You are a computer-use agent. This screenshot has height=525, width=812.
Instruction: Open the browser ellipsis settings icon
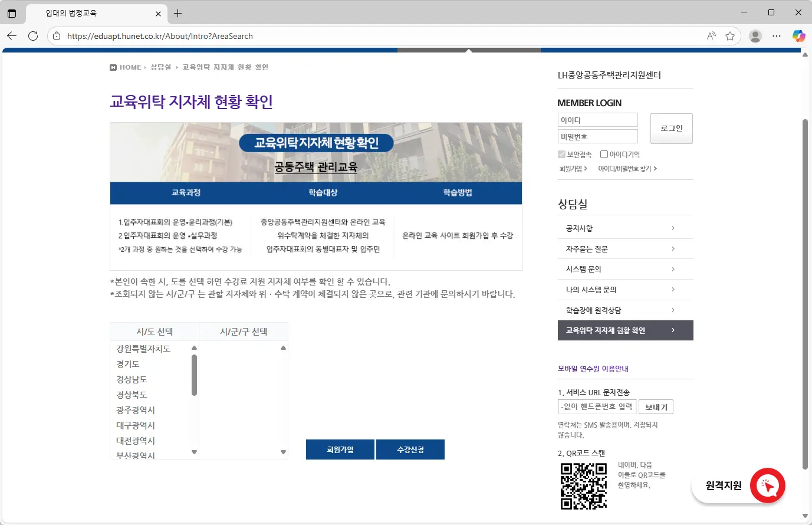[x=777, y=36]
